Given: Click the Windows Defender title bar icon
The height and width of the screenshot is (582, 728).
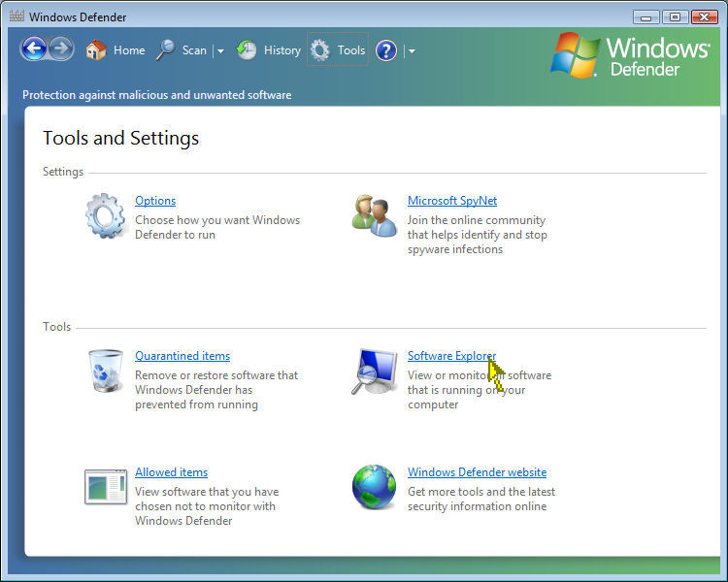Looking at the screenshot, I should coord(17,16).
